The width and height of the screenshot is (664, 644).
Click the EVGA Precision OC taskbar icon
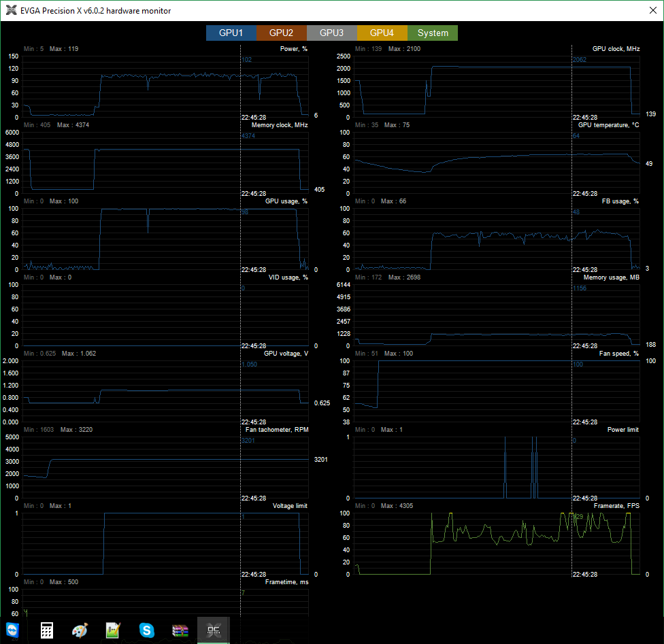[x=214, y=630]
